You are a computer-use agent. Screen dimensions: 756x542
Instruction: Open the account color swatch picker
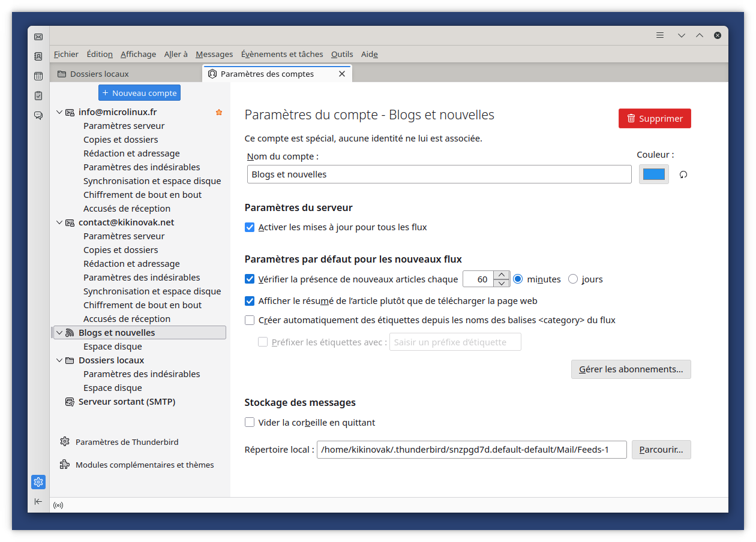(653, 174)
